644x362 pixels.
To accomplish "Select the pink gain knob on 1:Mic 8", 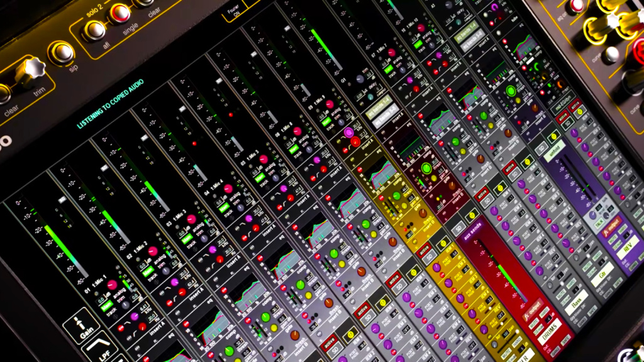I will [x=297, y=131].
